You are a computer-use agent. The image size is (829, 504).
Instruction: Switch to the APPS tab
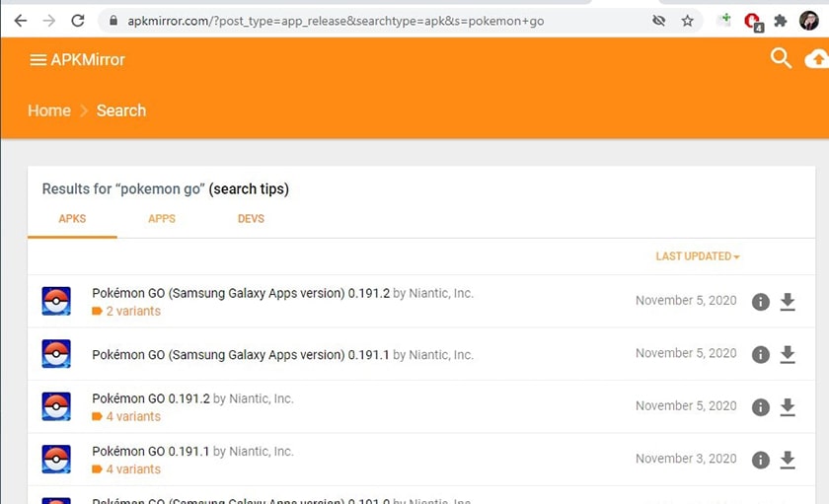162,219
